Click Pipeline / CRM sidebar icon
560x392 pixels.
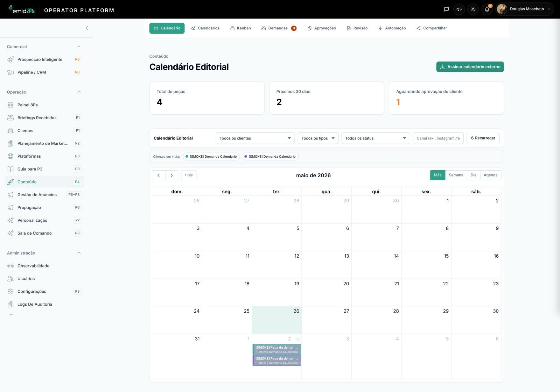(x=10, y=72)
